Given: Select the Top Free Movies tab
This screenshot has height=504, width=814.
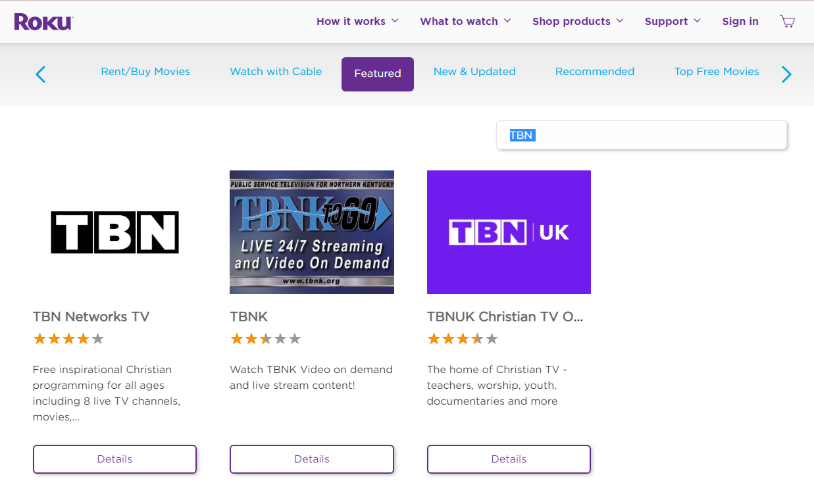Looking at the screenshot, I should pyautogui.click(x=717, y=71).
